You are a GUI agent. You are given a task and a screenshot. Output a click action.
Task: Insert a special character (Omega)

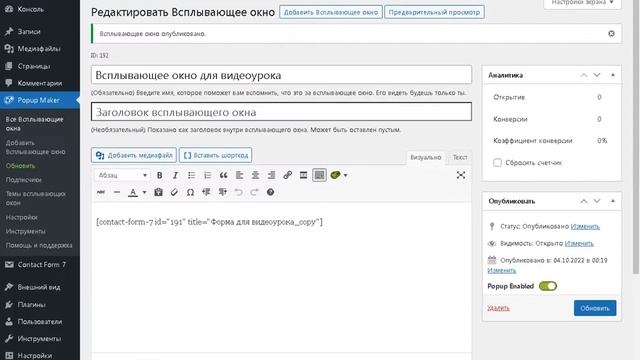tap(190, 192)
